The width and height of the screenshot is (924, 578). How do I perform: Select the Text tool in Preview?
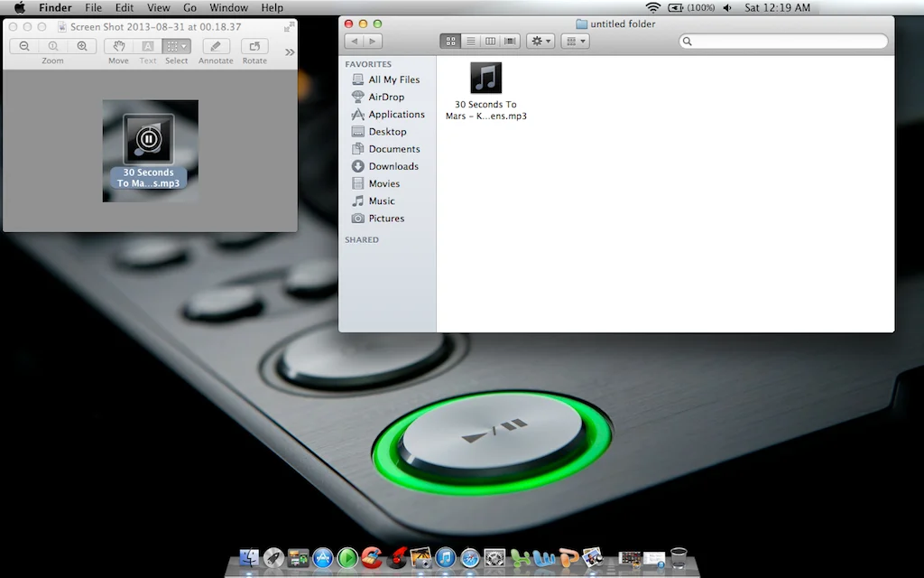148,46
